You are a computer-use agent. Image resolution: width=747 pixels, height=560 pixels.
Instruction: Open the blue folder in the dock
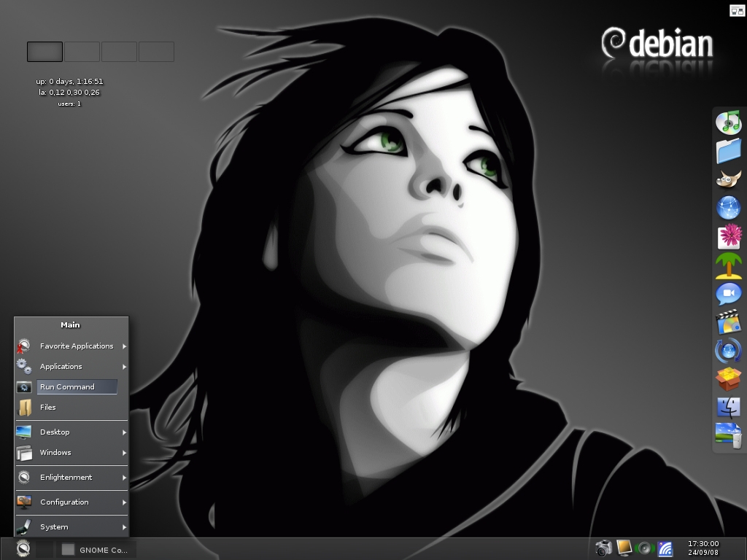pyautogui.click(x=729, y=150)
